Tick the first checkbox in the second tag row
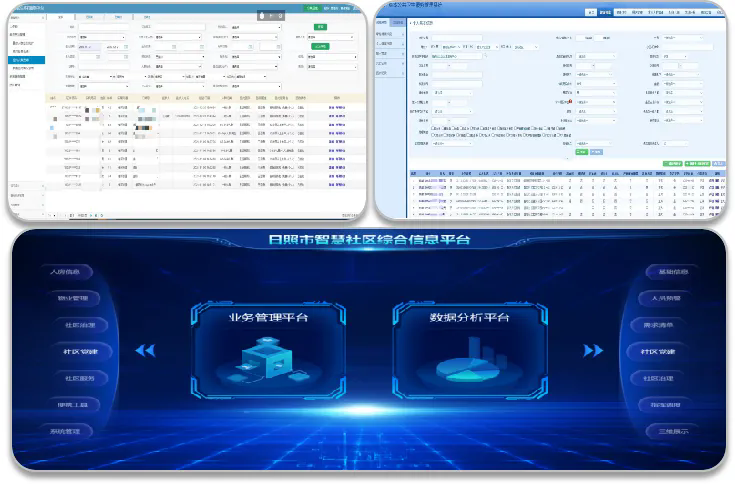Screen dimensions: 735x484 point(433,135)
